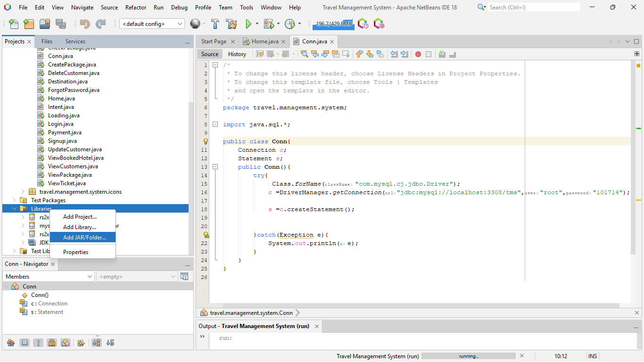
Task: Click travel.management.system.Conn breadcrumb
Action: 251,313
